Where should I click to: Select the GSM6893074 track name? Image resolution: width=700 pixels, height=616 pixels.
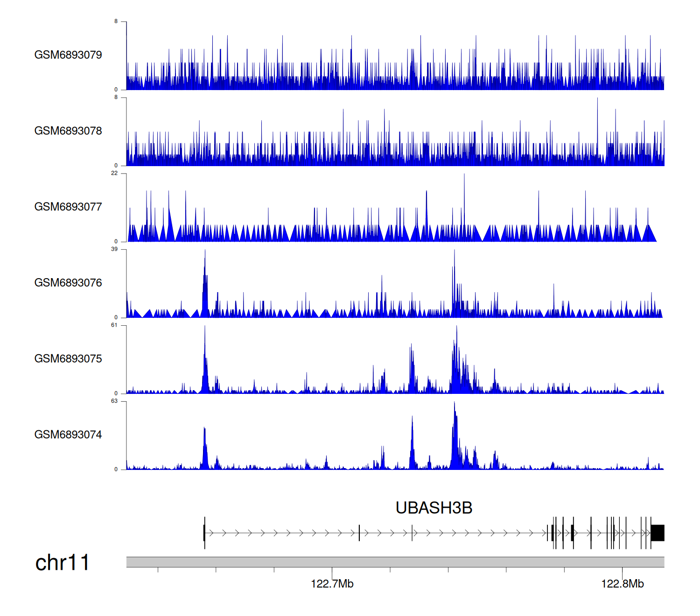(68, 435)
